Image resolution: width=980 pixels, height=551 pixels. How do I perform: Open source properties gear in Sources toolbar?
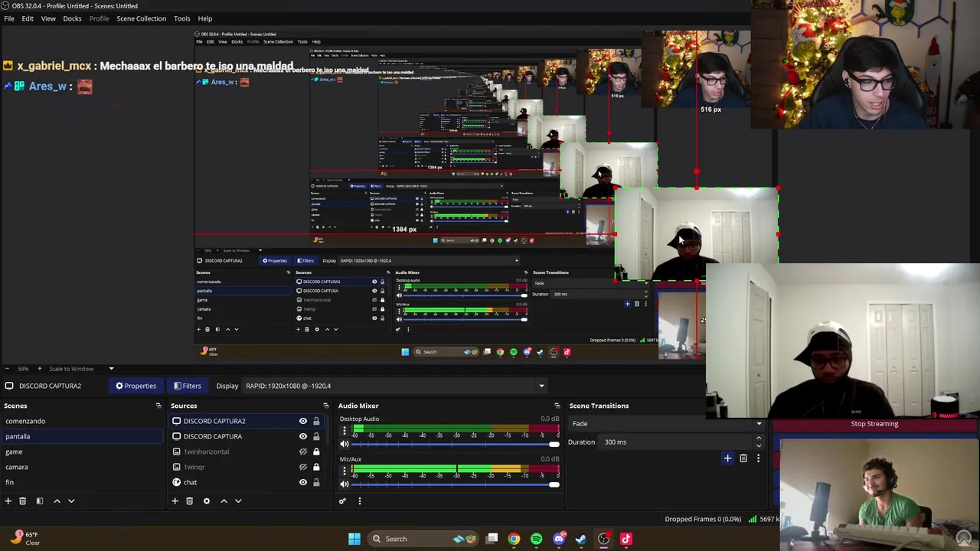(206, 501)
